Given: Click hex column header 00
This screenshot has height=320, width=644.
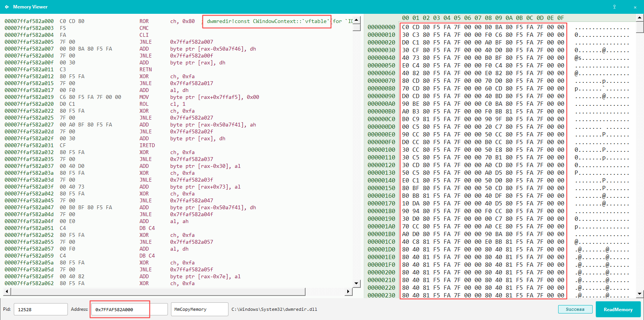Looking at the screenshot, I should click(x=406, y=18).
